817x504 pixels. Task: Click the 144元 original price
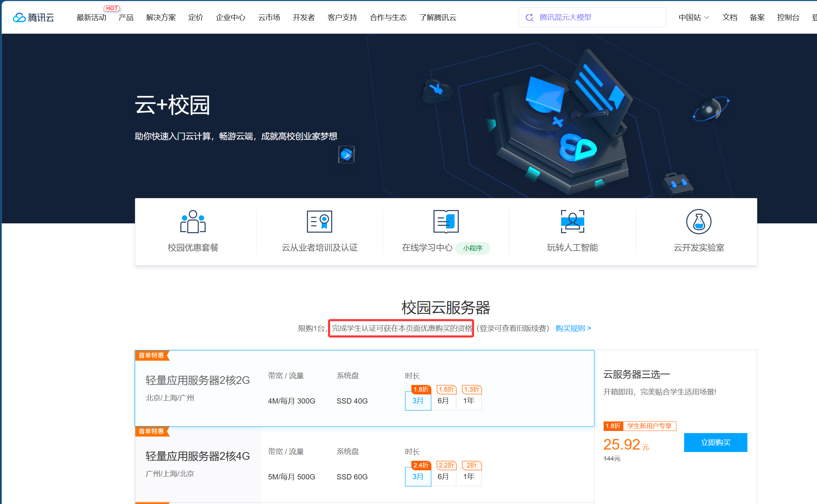612,459
